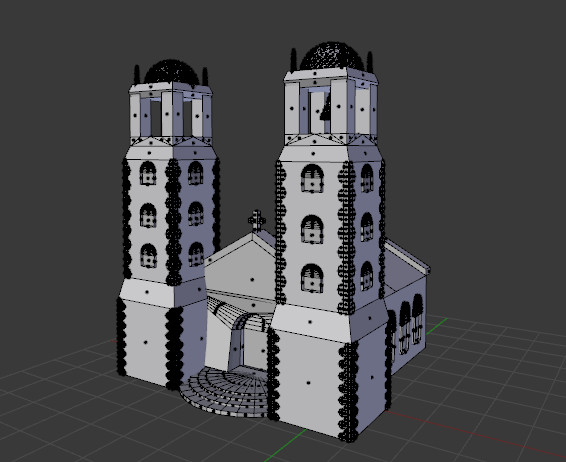The width and height of the screenshot is (566, 462).
Task: Click the cross atop the church roof
Action: (x=257, y=220)
